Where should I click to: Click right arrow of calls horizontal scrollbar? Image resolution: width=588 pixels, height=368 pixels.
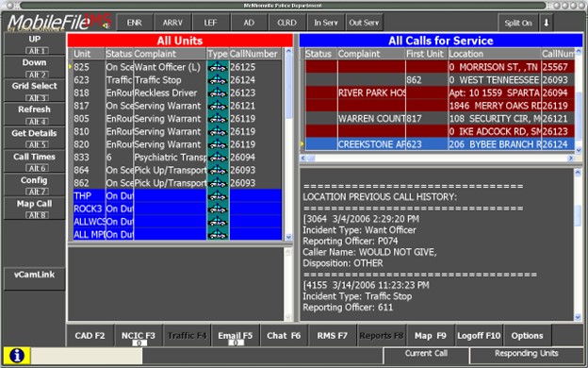pyautogui.click(x=570, y=159)
